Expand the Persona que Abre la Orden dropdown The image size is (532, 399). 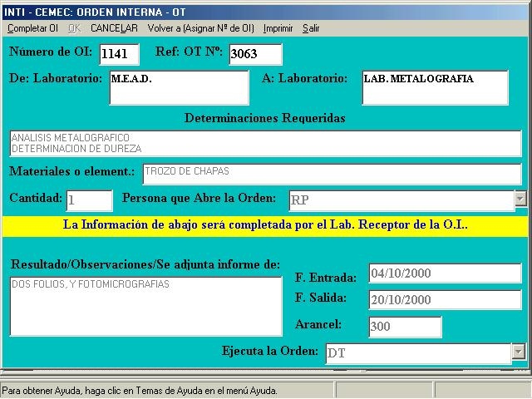520,199
